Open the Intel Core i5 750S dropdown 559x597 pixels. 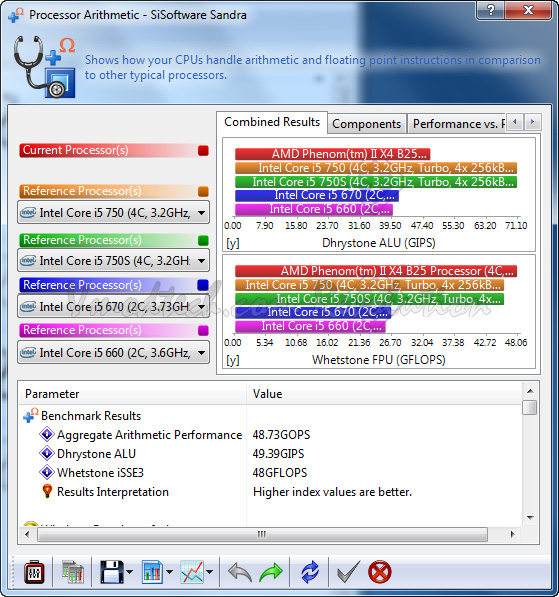[113, 260]
